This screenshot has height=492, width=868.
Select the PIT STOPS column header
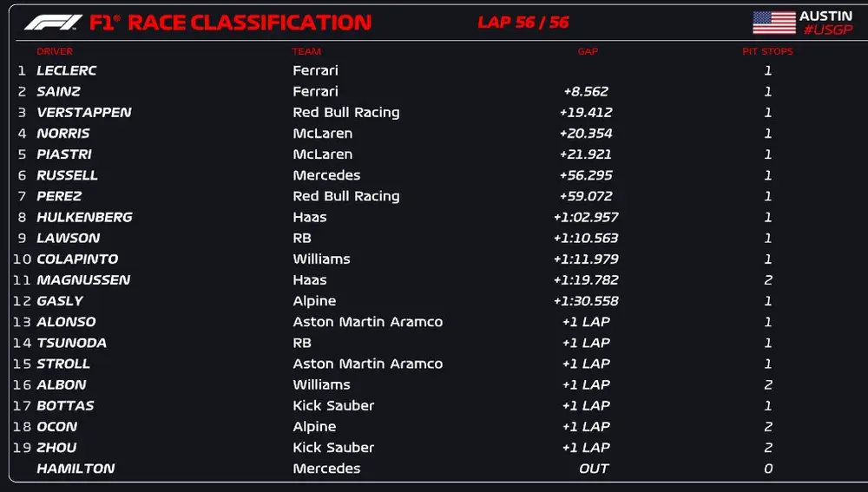(767, 51)
